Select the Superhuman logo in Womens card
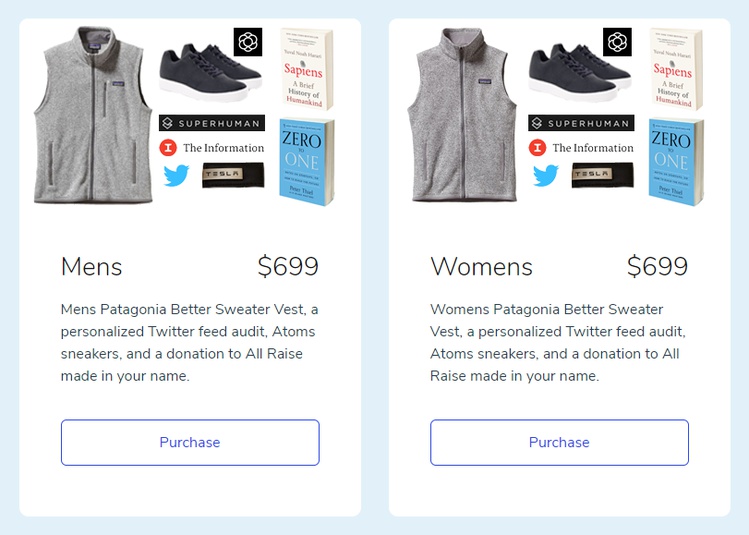 pos(581,123)
